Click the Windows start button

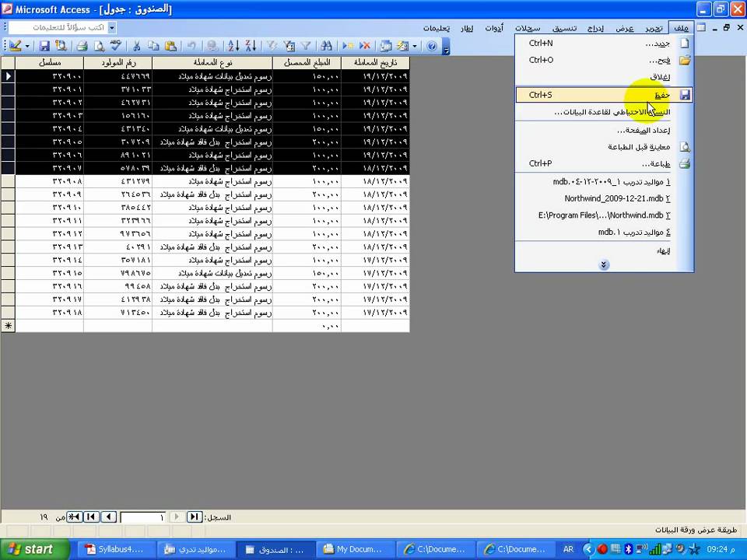click(34, 549)
